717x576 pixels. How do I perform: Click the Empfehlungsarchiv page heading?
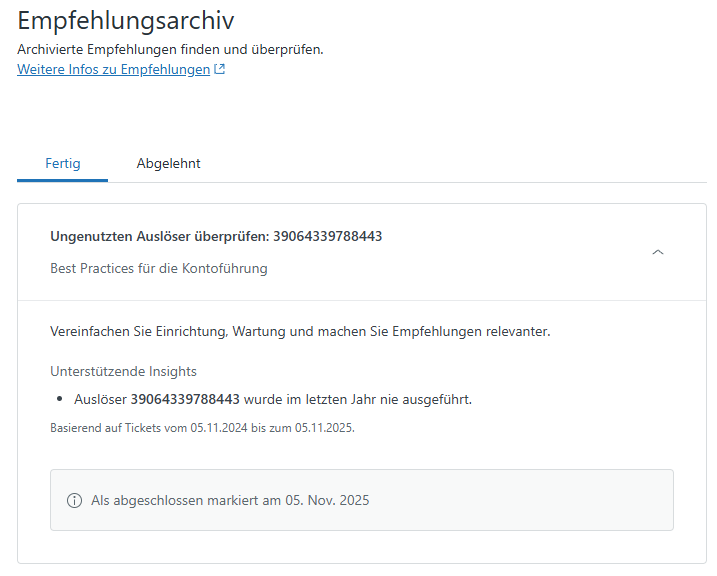(x=126, y=21)
